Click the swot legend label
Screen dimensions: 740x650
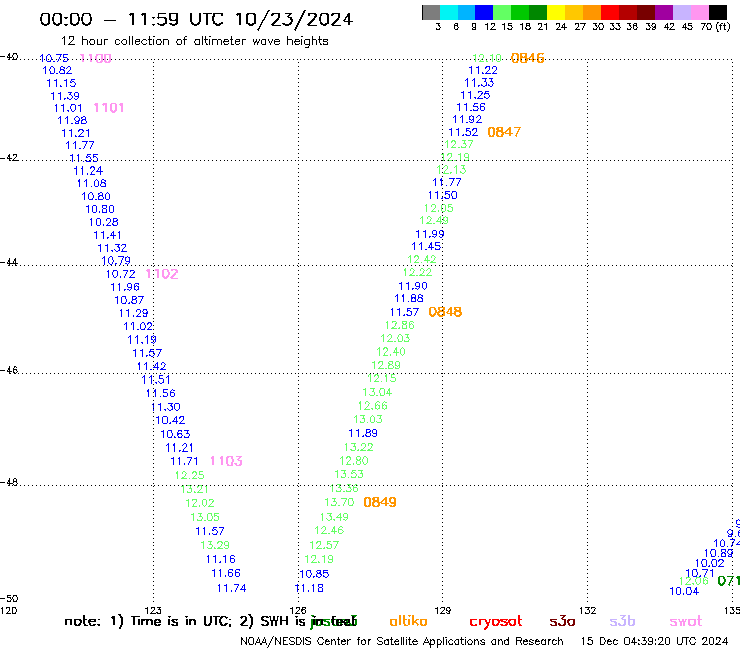pyautogui.click(x=686, y=621)
